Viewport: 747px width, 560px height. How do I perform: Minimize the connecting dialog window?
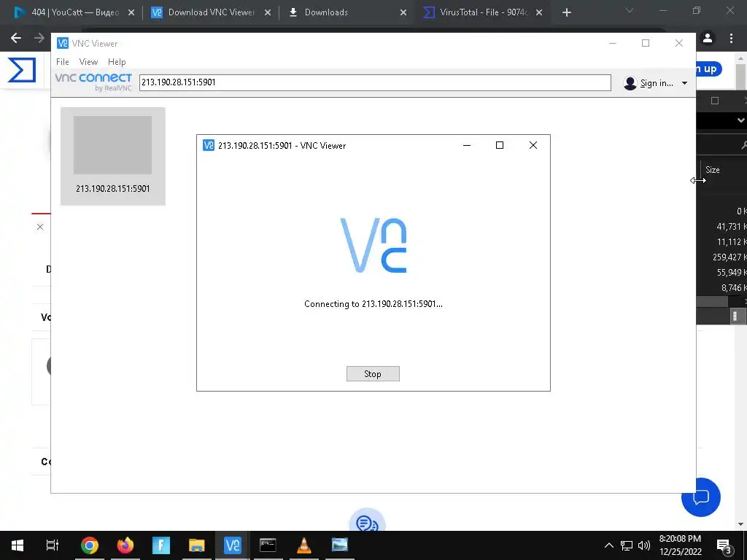click(467, 145)
